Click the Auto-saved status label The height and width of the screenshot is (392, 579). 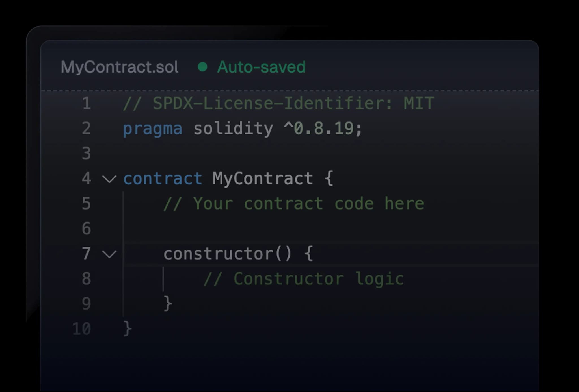pos(261,67)
